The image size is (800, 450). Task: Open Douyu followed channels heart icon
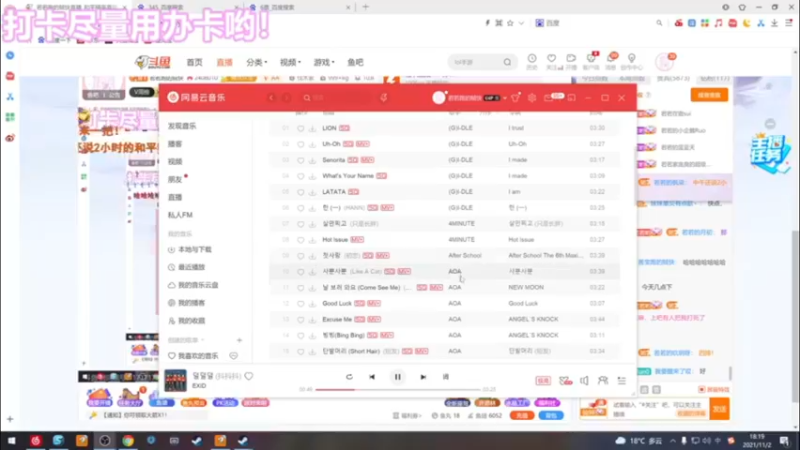(552, 60)
